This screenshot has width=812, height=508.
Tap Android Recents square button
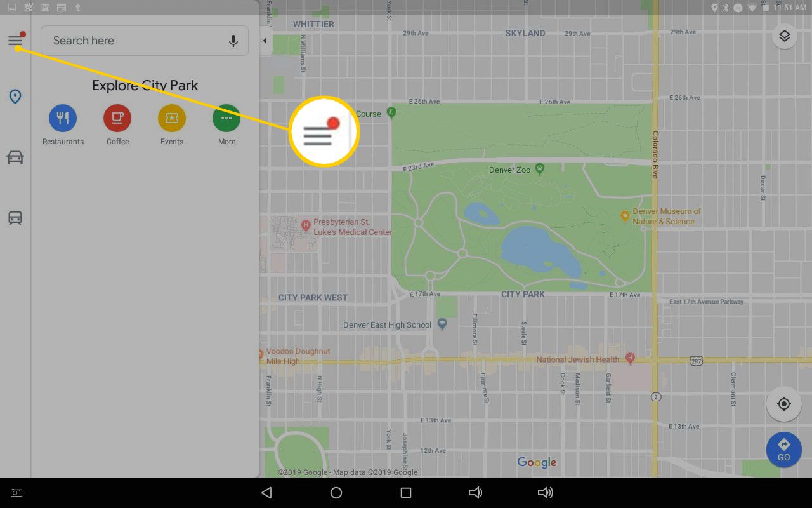point(406,493)
